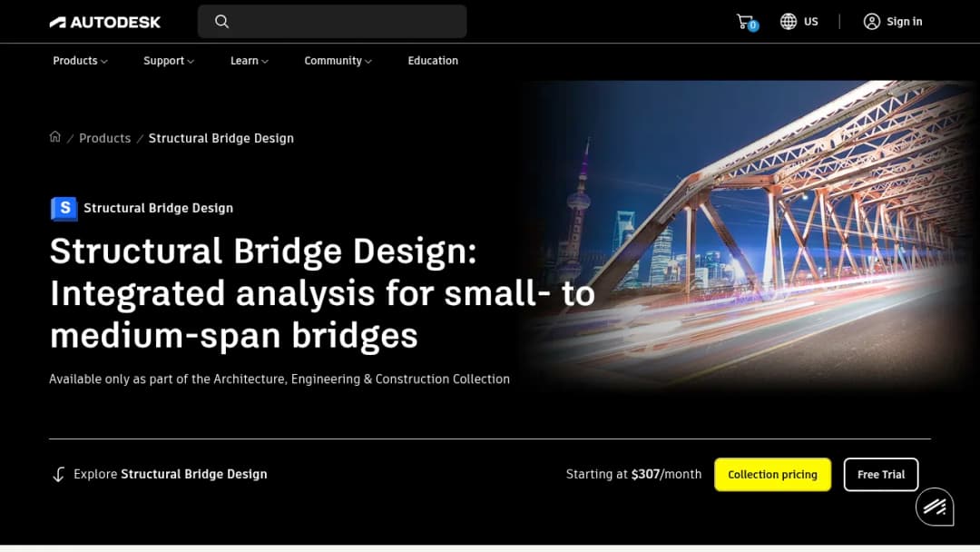This screenshot has height=552, width=980.
Task: Click the blue Structural Bridge Design S icon
Action: pos(64,208)
